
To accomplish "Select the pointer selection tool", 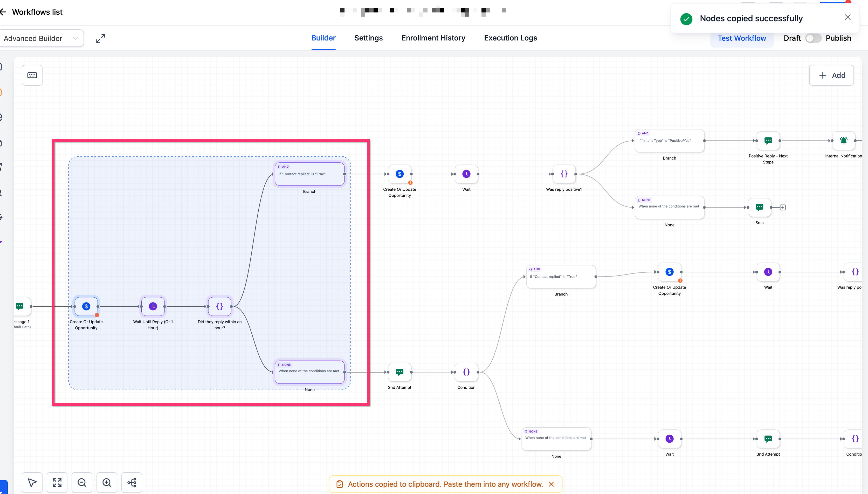I will click(32, 482).
